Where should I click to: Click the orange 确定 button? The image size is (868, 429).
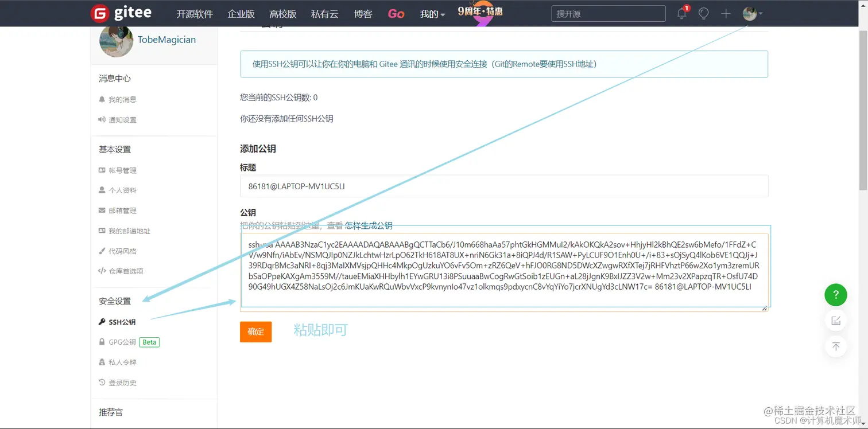pyautogui.click(x=255, y=331)
